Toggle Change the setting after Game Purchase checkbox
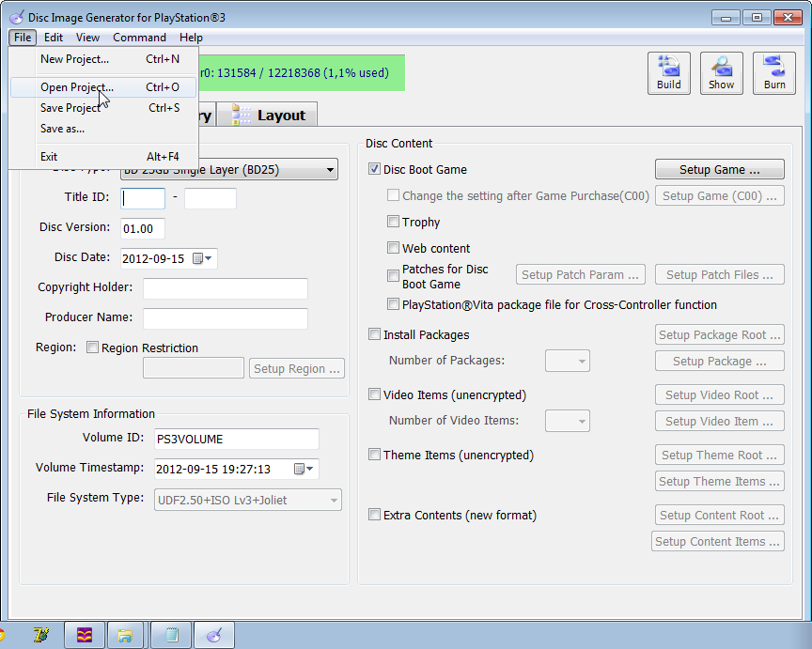The height and width of the screenshot is (649, 812). point(393,195)
